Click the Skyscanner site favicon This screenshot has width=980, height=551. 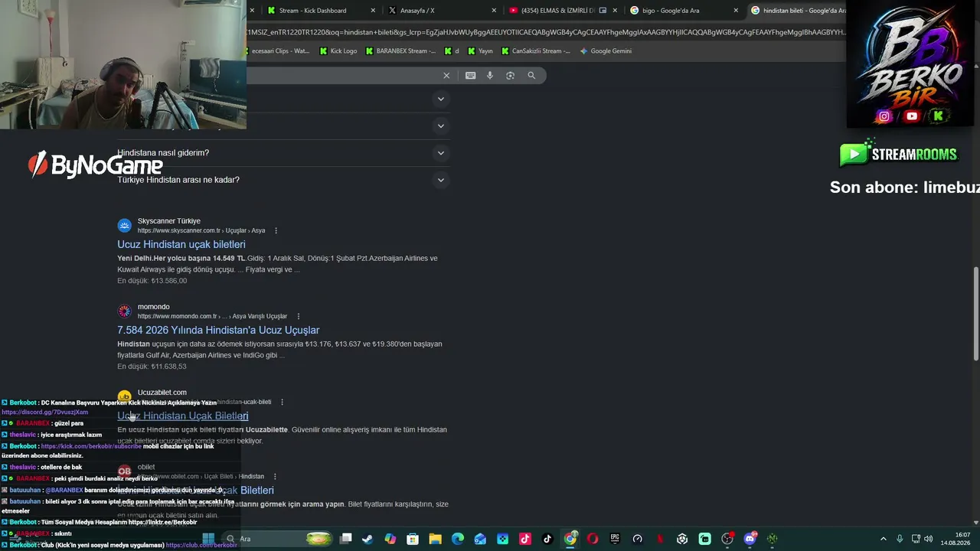point(124,225)
